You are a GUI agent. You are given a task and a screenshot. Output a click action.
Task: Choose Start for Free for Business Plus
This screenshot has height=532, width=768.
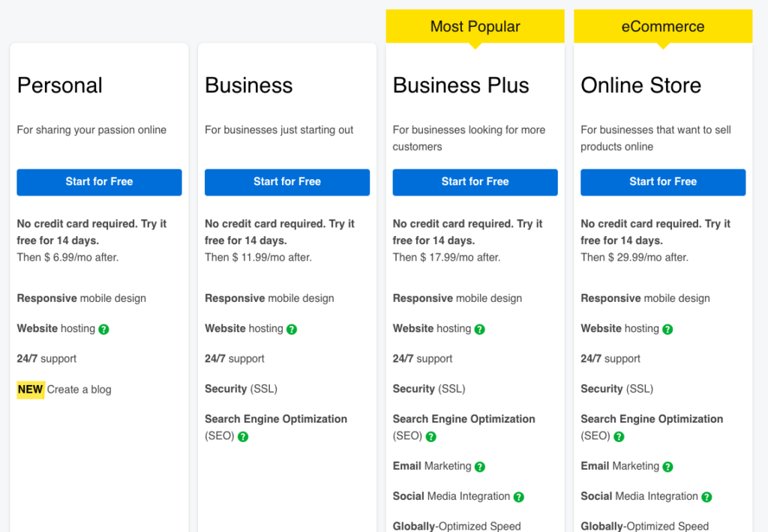pyautogui.click(x=475, y=182)
